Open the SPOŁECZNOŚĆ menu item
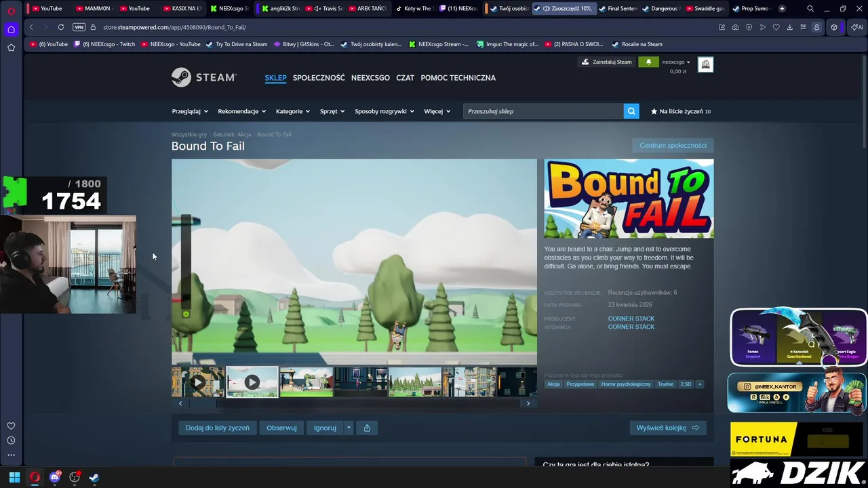868x488 pixels. [319, 78]
